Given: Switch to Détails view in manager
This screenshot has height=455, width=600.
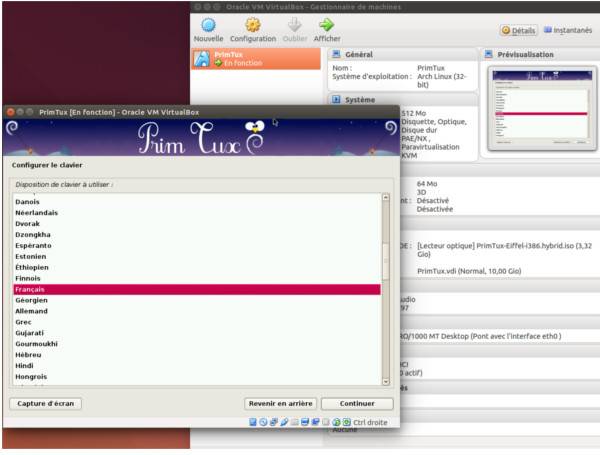Looking at the screenshot, I should pos(518,30).
